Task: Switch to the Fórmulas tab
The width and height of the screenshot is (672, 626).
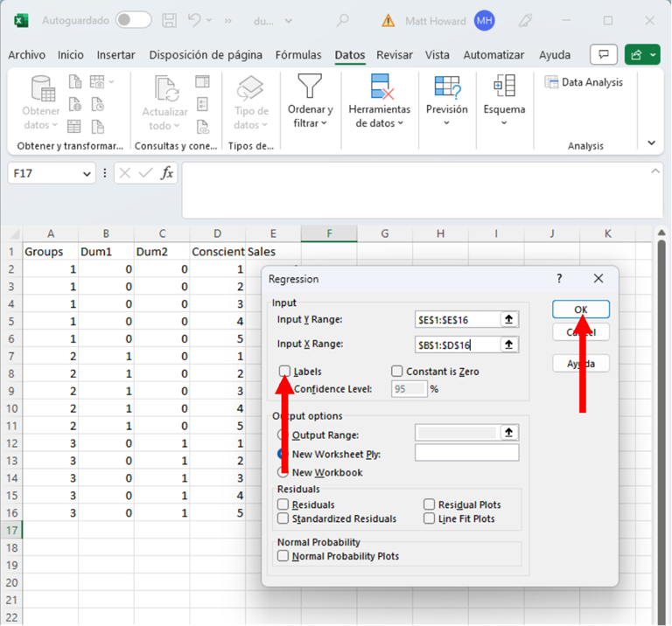Action: [x=298, y=55]
